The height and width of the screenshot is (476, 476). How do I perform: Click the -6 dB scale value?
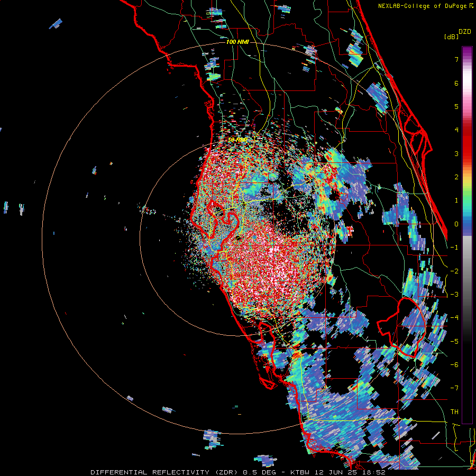pos(454,365)
